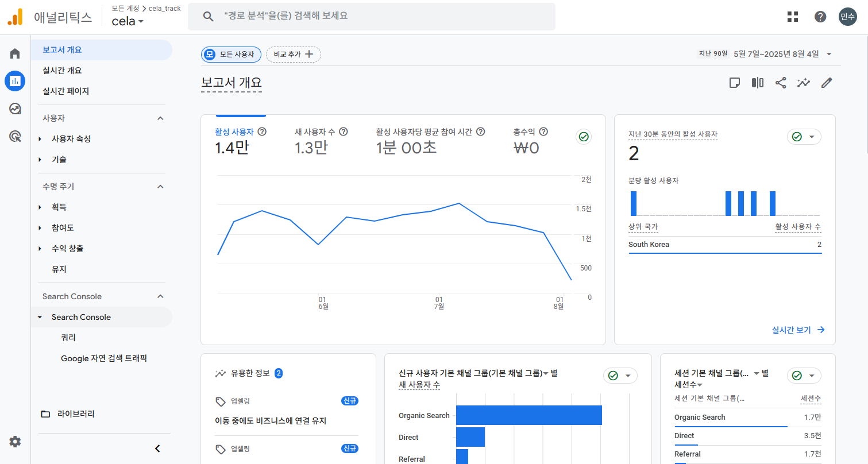Select the 활성 사용자 metric tab
This screenshot has width=868, height=464.
click(241, 141)
